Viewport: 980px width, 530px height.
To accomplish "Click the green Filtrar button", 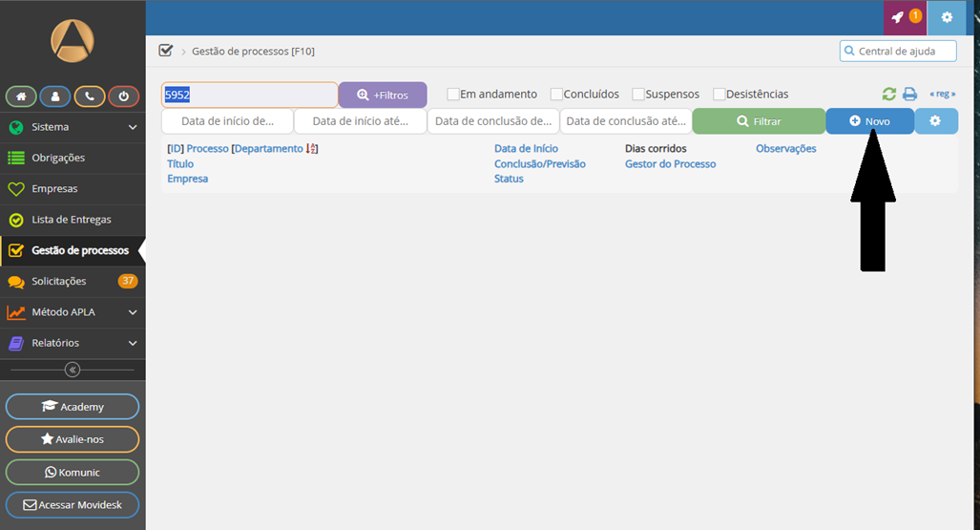I will (759, 121).
